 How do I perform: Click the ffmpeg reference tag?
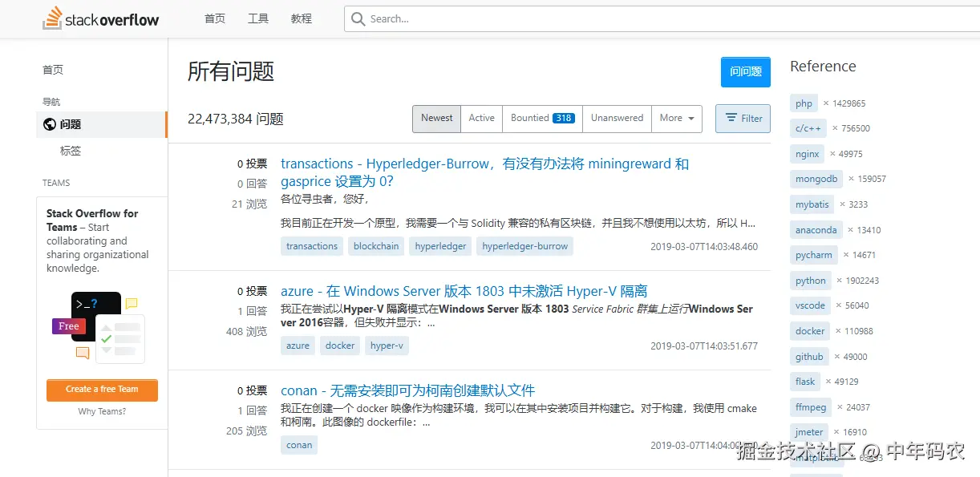click(812, 407)
